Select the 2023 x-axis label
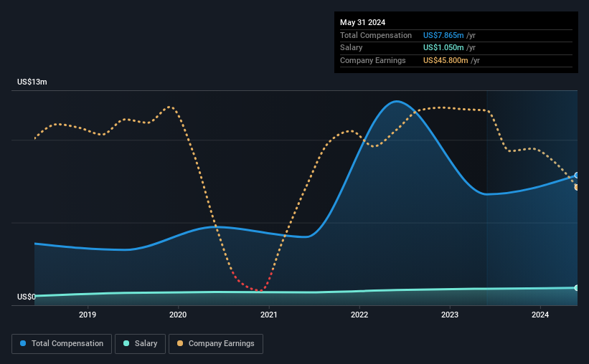Viewport: 589px width, 364px height. pyautogui.click(x=450, y=315)
